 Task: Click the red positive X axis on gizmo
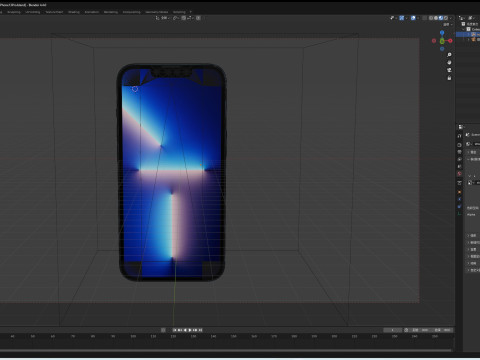pos(450,41)
